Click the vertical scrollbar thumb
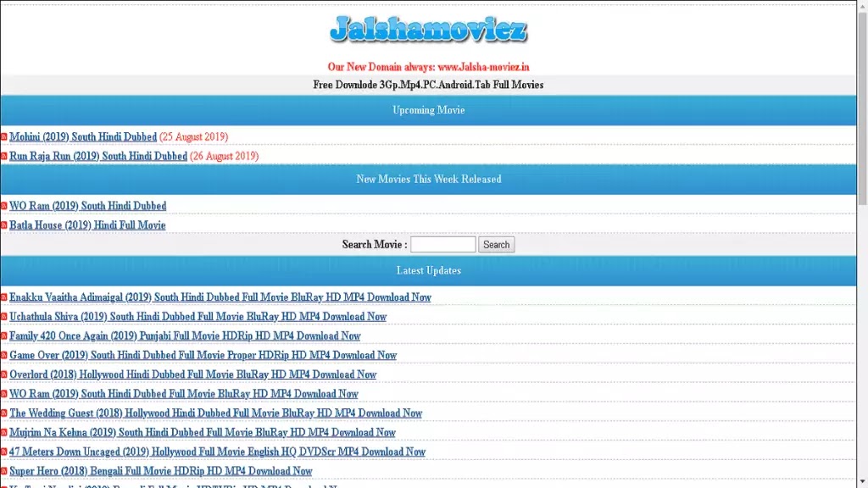The height and width of the screenshot is (488, 868). pyautogui.click(x=862, y=108)
